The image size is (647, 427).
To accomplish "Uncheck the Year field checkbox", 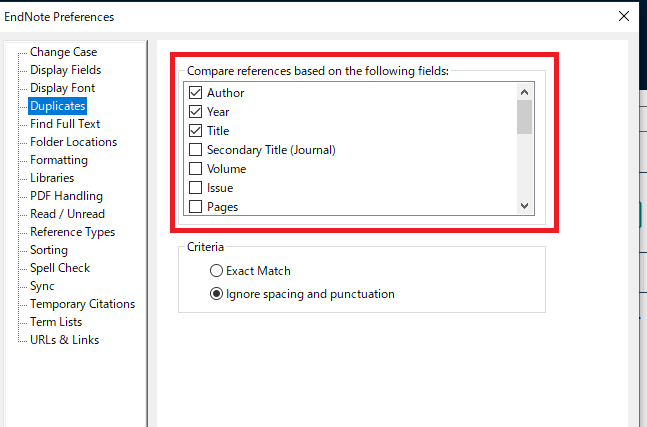I will point(195,112).
